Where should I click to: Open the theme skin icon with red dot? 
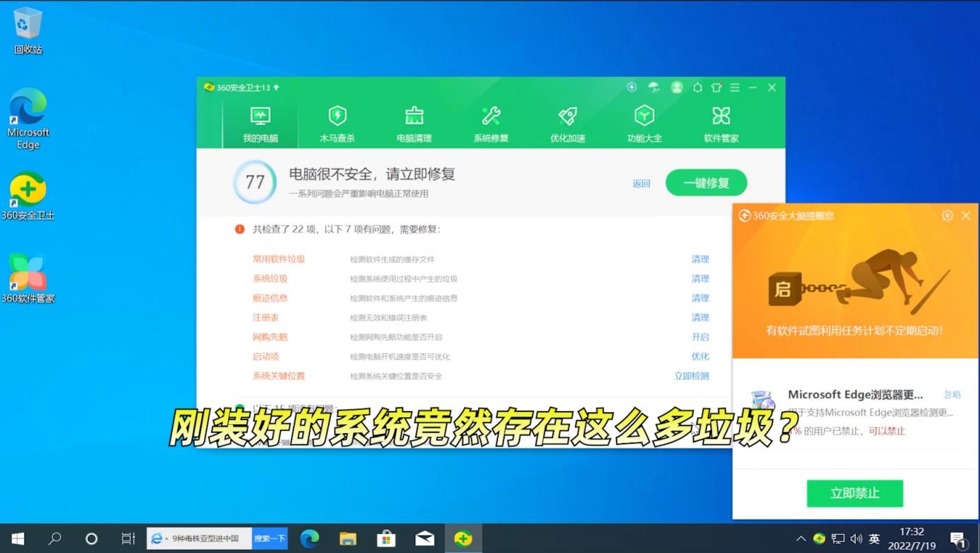(715, 87)
